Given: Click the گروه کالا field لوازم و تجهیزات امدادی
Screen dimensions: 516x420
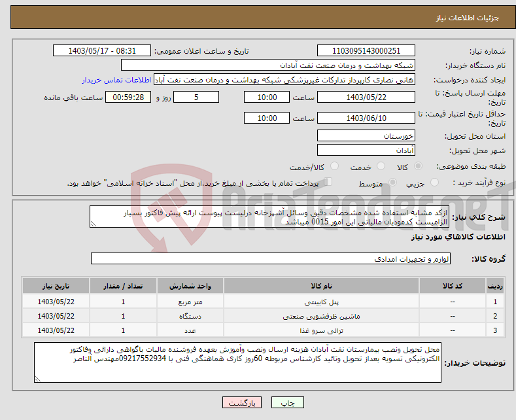Looking at the screenshot, I should pos(271,258).
